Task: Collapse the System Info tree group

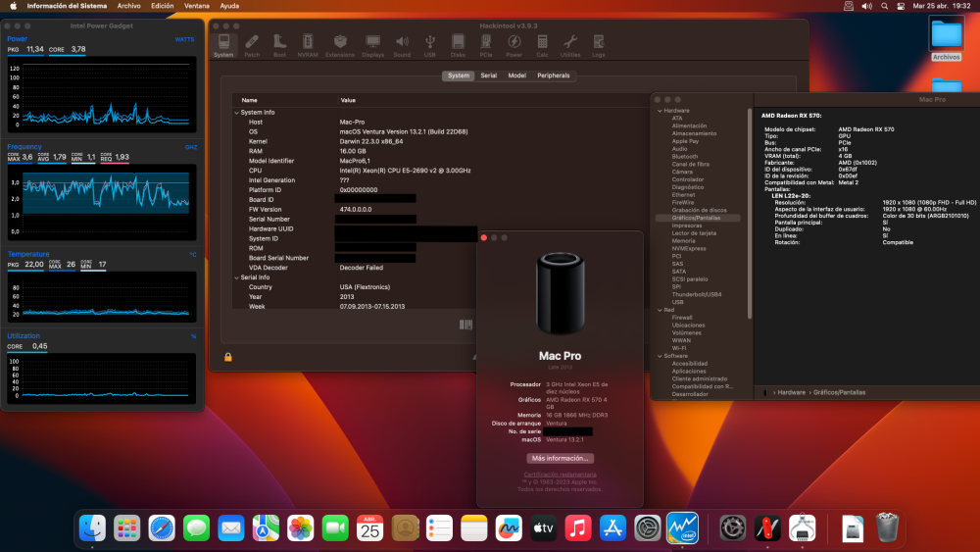Action: point(237,113)
